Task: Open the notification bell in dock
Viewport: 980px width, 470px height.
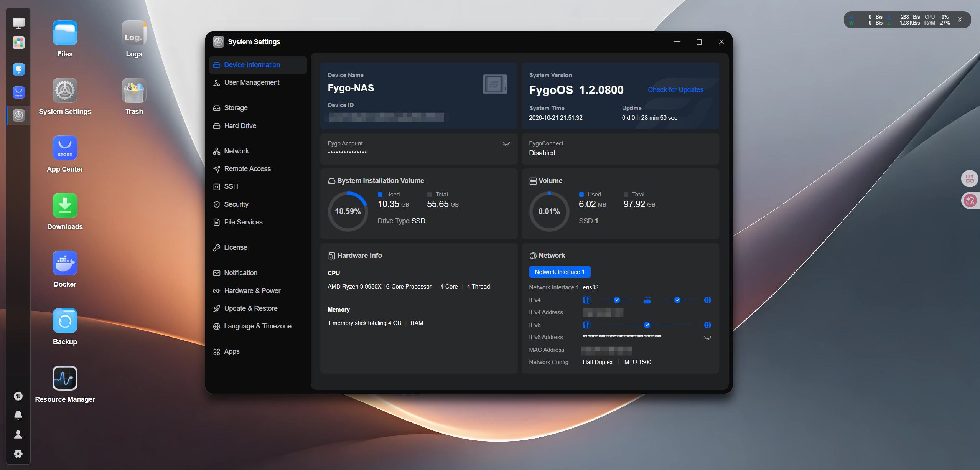Action: [18, 415]
